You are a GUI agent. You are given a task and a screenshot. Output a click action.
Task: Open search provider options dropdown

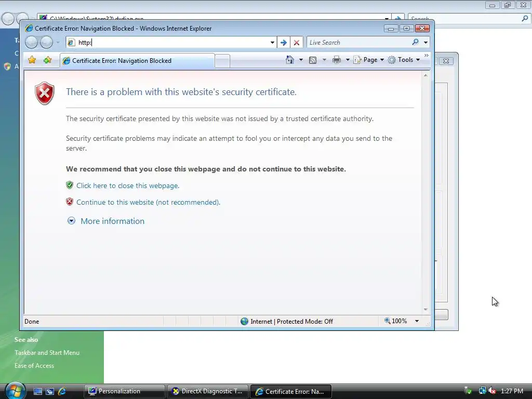pyautogui.click(x=426, y=43)
